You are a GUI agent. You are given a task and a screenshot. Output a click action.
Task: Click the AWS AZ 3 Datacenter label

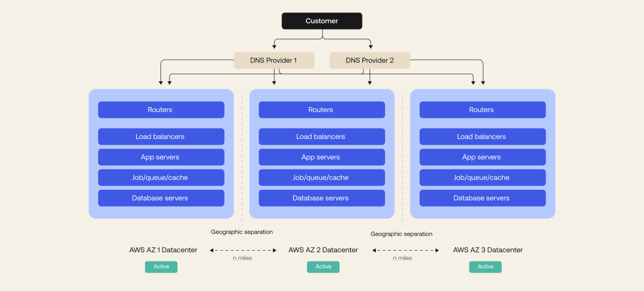488,250
